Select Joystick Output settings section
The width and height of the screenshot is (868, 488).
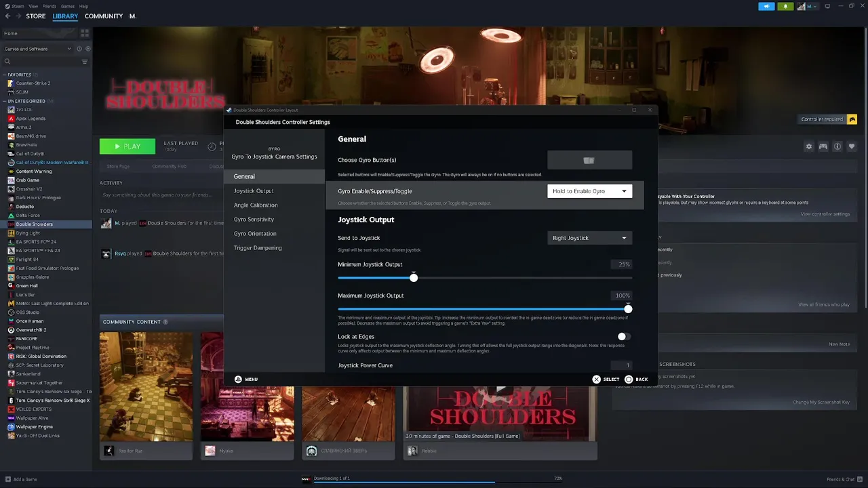point(274,191)
